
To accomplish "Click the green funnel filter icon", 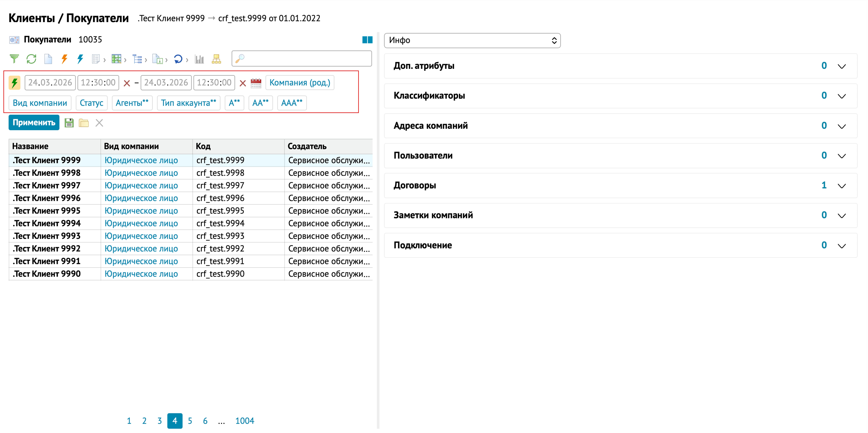I will tap(14, 59).
